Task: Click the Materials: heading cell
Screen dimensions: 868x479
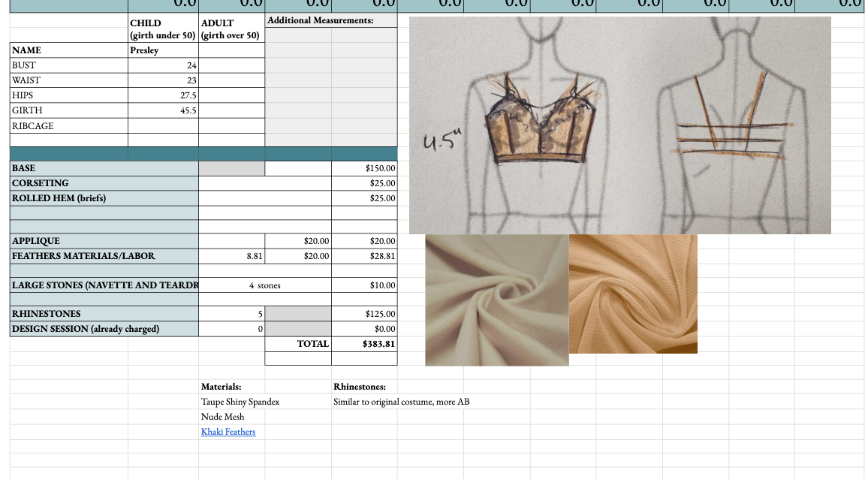Action: pos(231,387)
